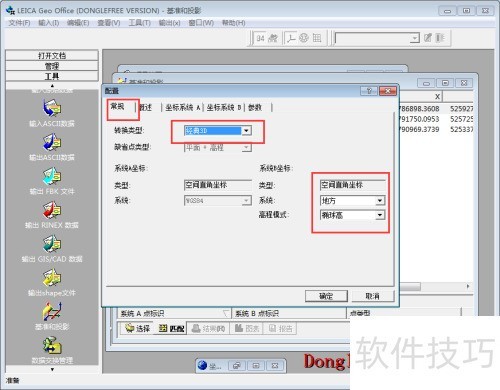The image size is (500, 390).
Task: Open the 编辑(E) menu
Action: point(78,23)
